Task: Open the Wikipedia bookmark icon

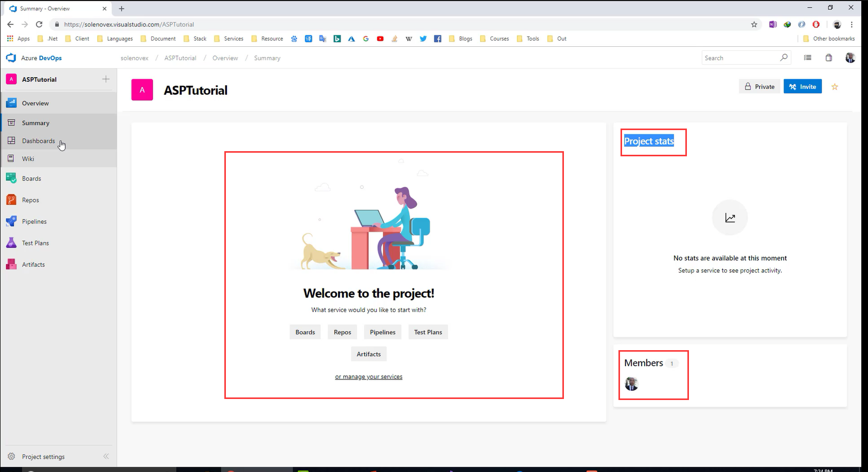Action: (x=409, y=39)
